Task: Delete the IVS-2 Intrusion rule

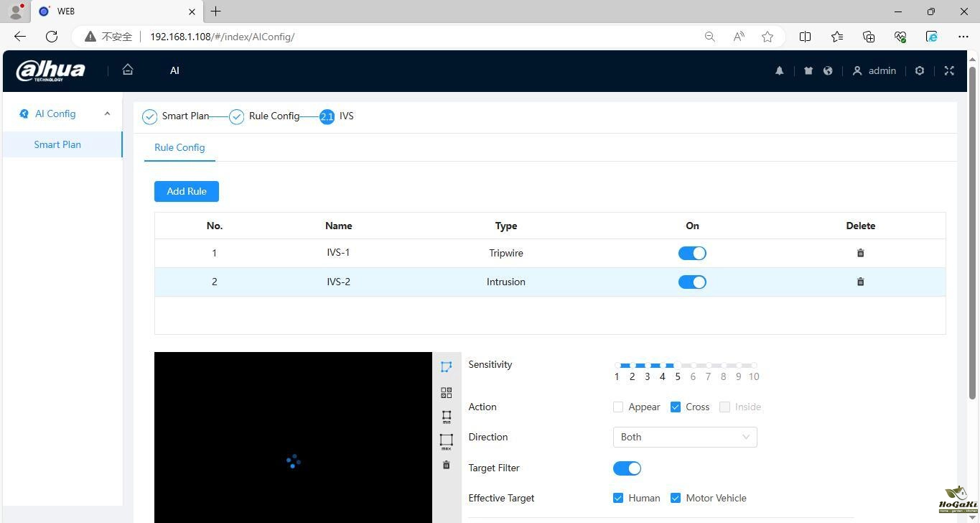Action: (860, 282)
